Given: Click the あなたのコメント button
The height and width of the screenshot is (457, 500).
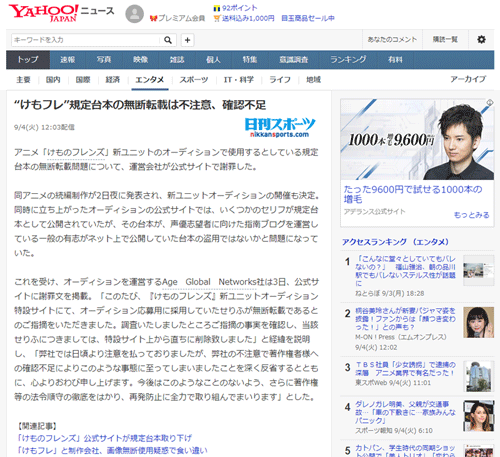Looking at the screenshot, I should pyautogui.click(x=392, y=40).
